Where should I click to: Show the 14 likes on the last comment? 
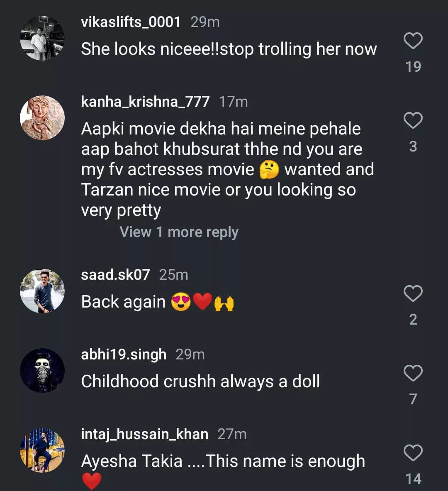coord(413,479)
